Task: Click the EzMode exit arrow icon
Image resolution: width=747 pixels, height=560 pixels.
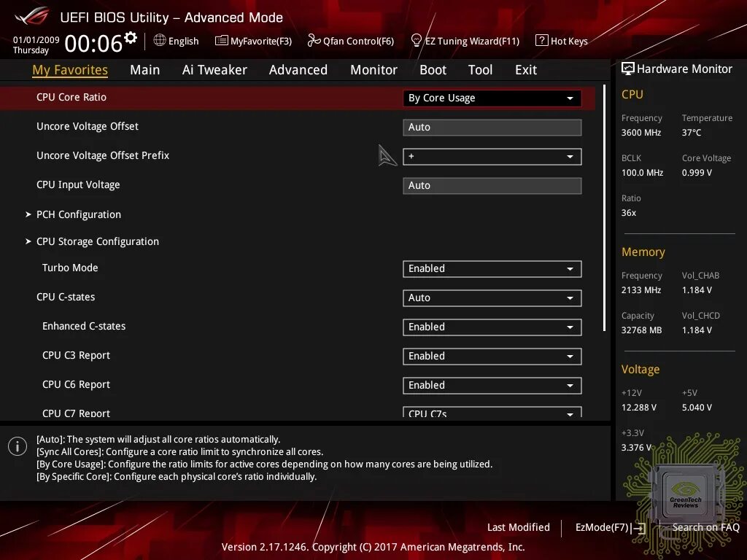Action: pos(639,528)
